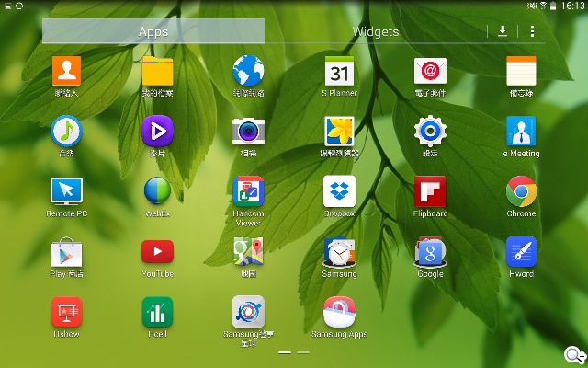
Task: Open the Settings gear app
Action: [430, 131]
